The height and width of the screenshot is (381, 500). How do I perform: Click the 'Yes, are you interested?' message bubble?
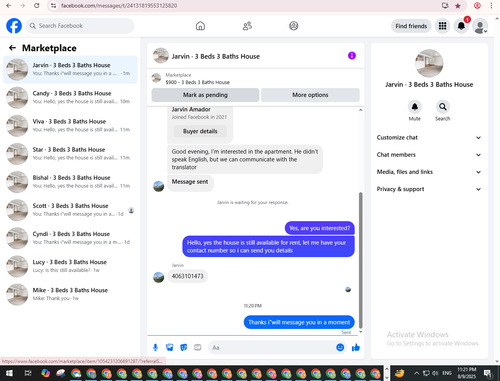(x=320, y=228)
